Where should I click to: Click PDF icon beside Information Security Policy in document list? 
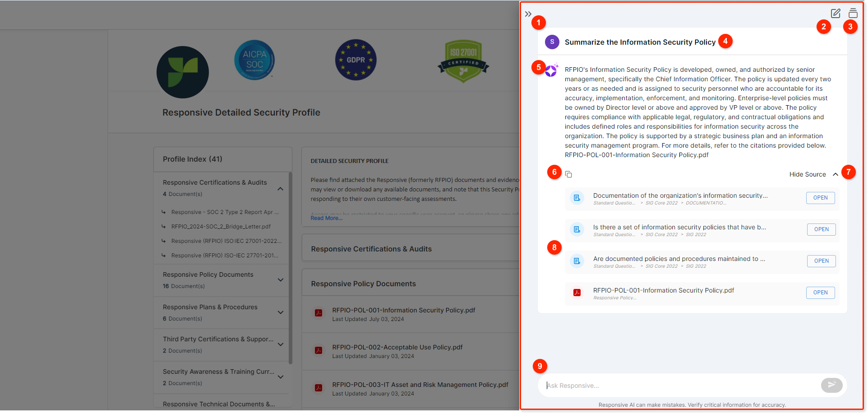319,313
